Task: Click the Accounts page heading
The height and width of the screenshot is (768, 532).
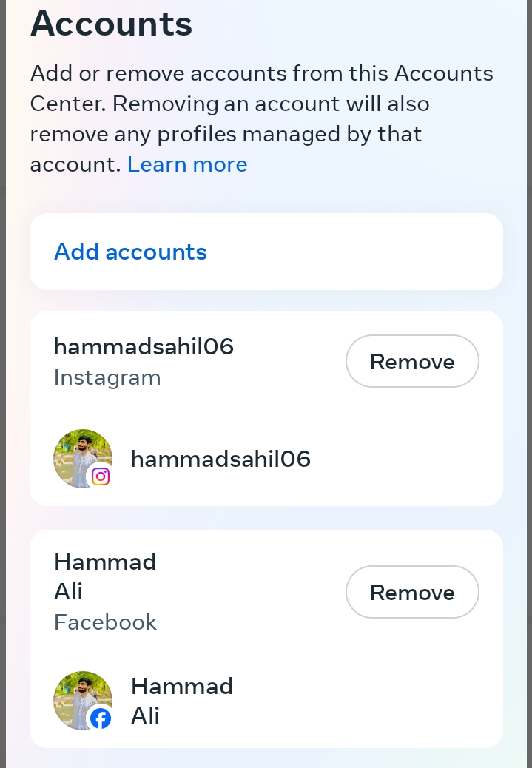Action: coord(111,24)
